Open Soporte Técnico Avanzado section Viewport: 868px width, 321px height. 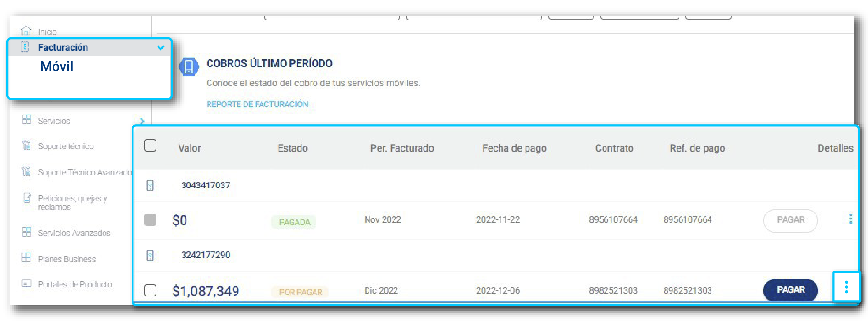click(x=84, y=172)
